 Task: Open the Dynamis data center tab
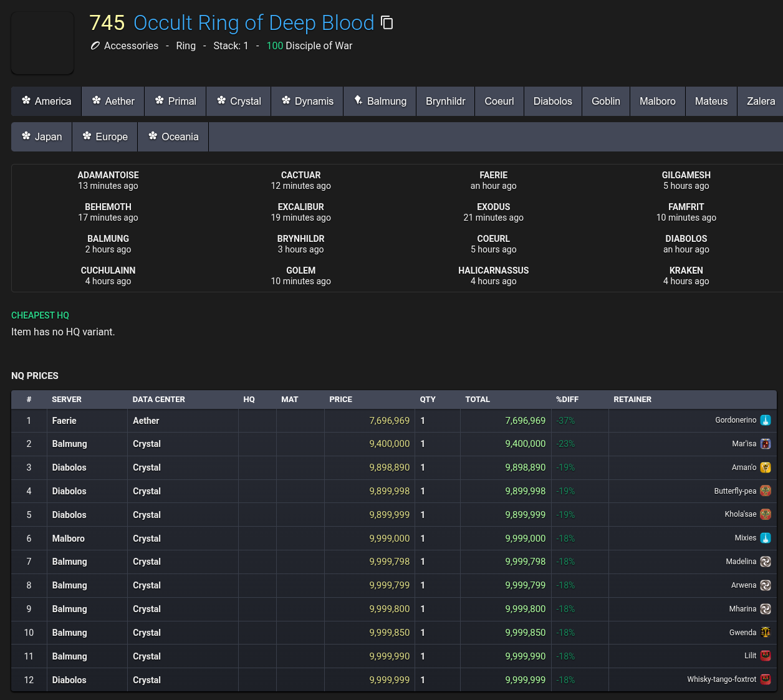[307, 101]
